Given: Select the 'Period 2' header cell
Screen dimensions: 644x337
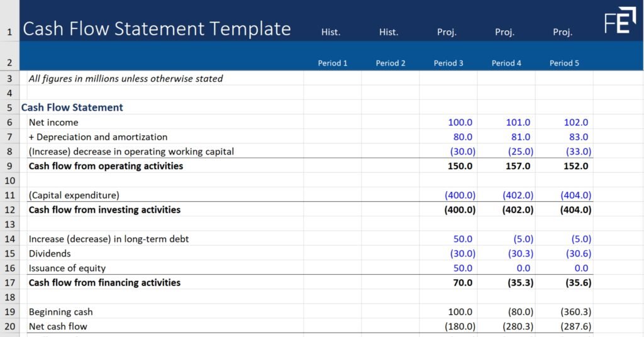Looking at the screenshot, I should click(x=391, y=64).
